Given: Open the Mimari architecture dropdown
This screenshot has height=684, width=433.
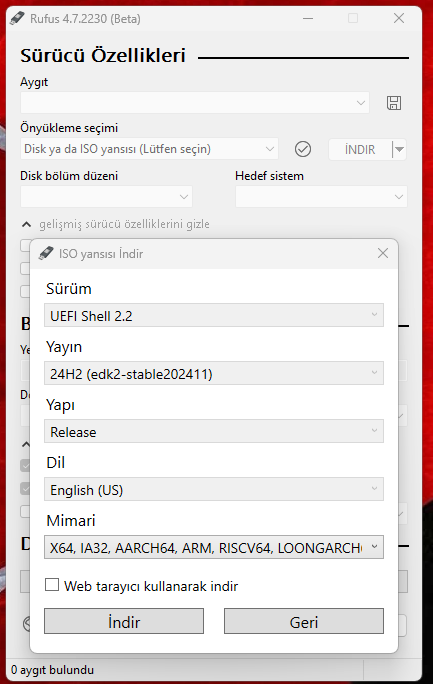Looking at the screenshot, I should 214,547.
